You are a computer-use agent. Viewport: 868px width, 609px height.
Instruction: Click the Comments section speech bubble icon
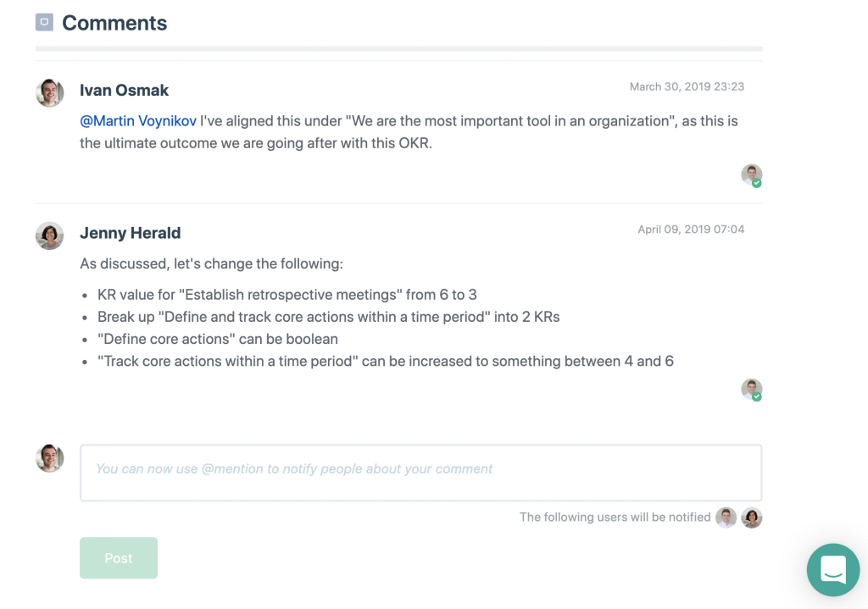(x=44, y=22)
